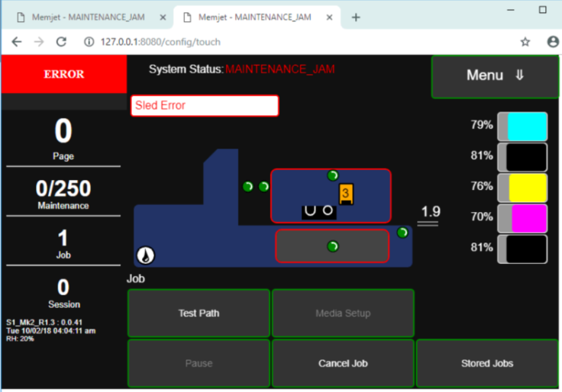The width and height of the screenshot is (562, 392).
Task: View site information icon in address bar
Action: pos(89,42)
